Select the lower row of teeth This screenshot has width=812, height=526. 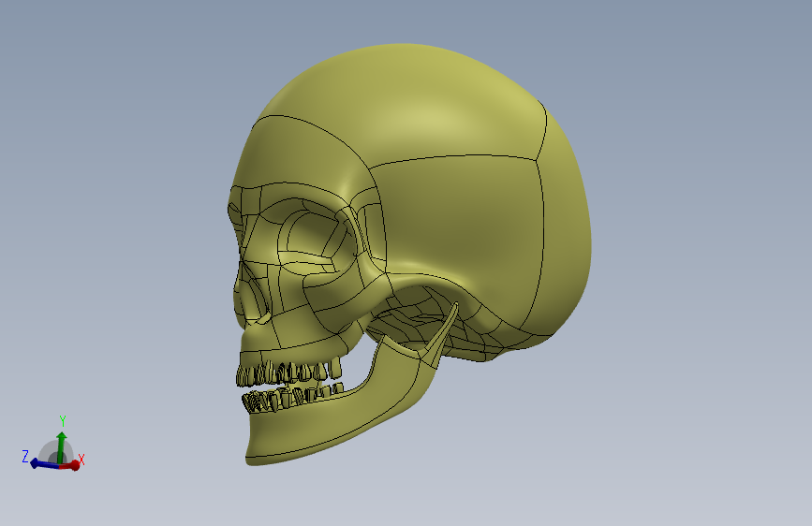tap(291, 398)
